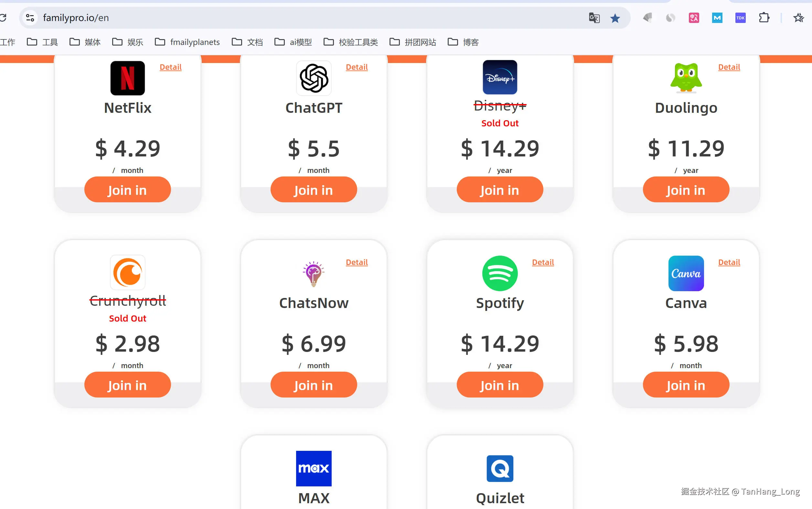Click the Google Translate icon in address bar
812x509 pixels.
click(x=594, y=18)
